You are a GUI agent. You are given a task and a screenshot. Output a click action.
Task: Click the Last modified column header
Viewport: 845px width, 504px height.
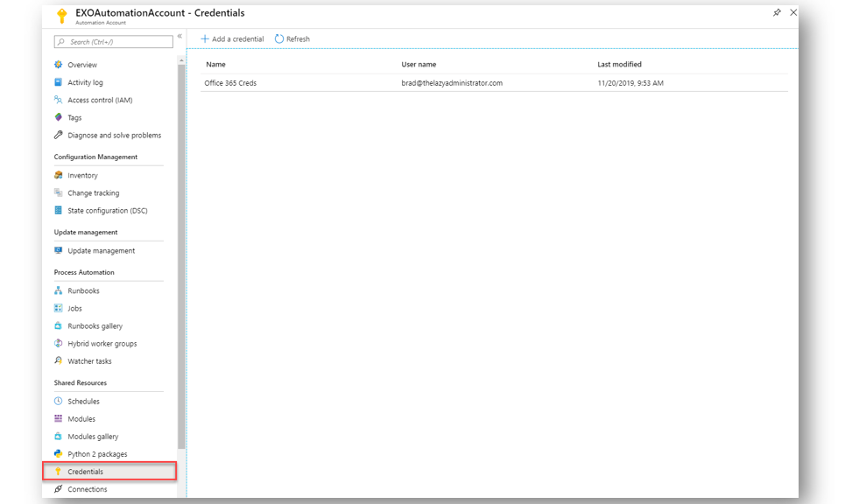pos(619,64)
